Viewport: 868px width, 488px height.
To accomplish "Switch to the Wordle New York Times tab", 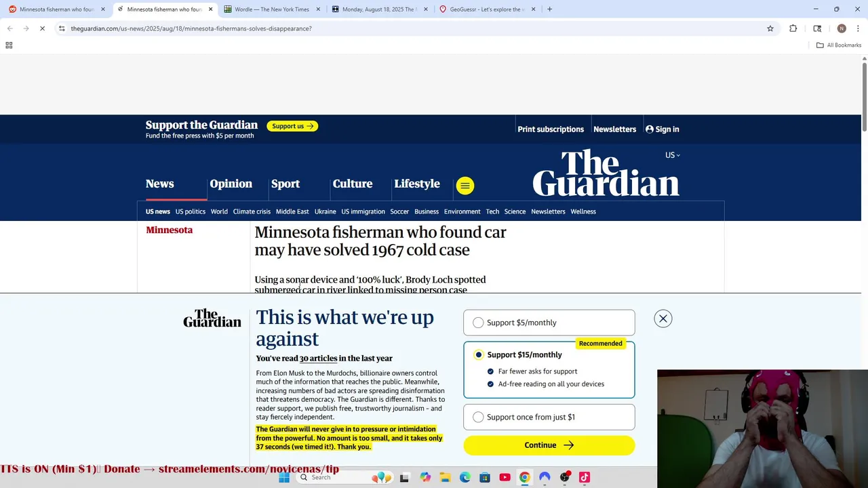I will tap(272, 9).
